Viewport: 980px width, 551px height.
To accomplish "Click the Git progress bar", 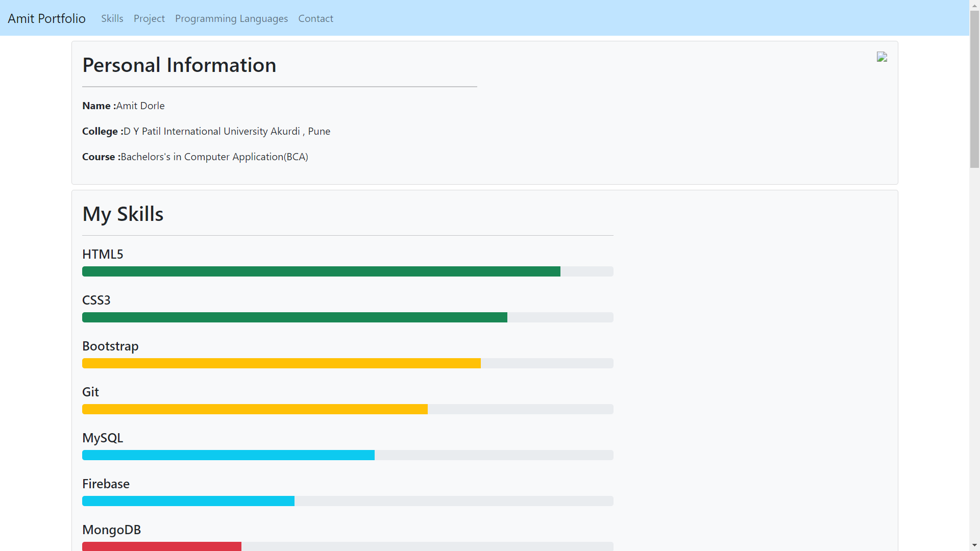I will [x=255, y=409].
